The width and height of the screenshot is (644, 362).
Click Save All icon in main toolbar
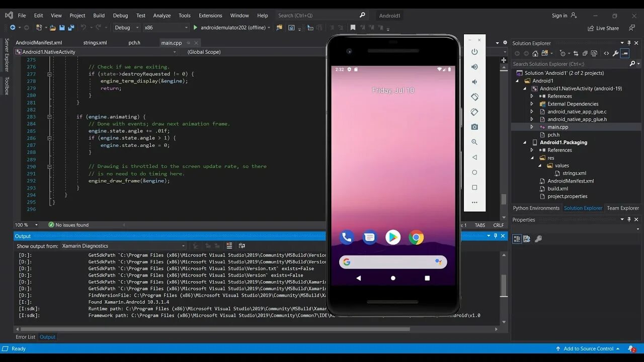pos(71,28)
